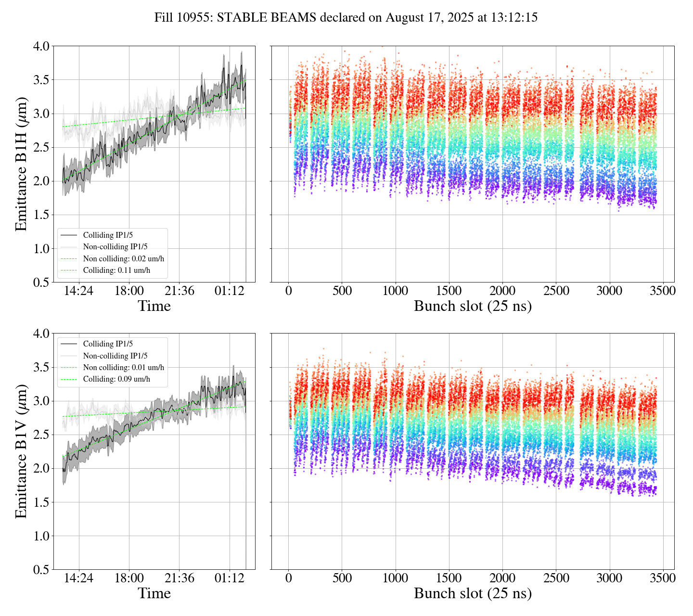Click the 3500 tick on top bunch slot axis

663,291
